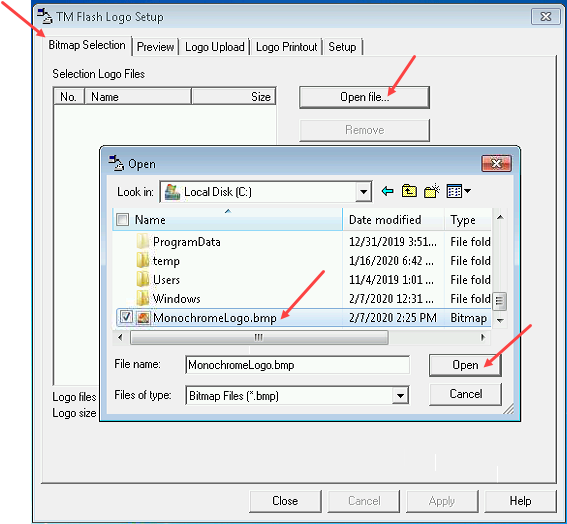
Task: Click the ProgramData folder icon
Action: (143, 241)
